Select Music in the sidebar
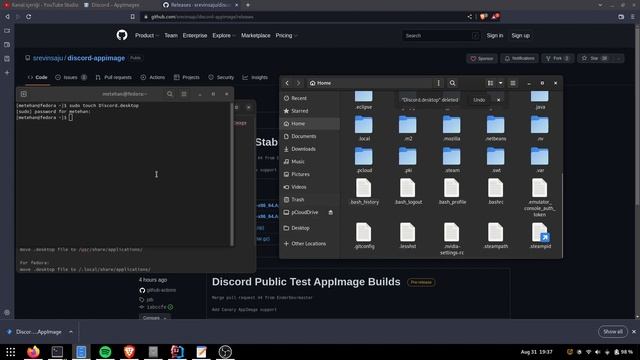640x360 pixels. pos(309,162)
